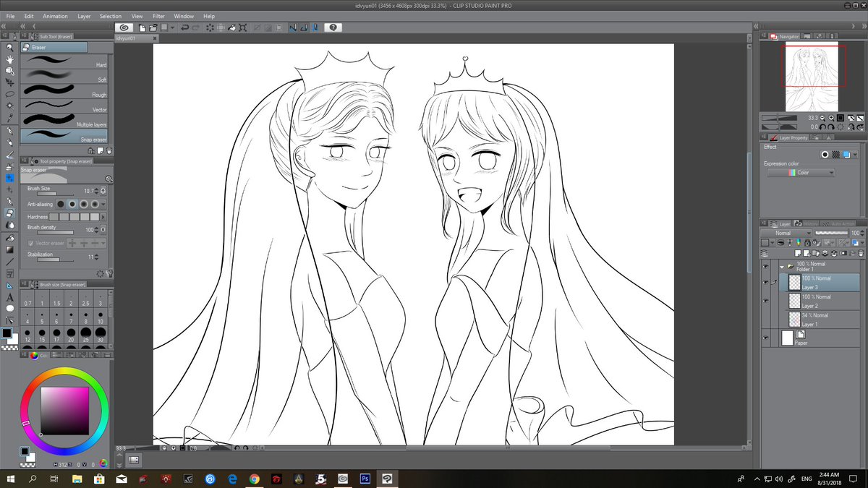
Task: Click the main black color swatch
Action: pyautogui.click(x=7, y=333)
